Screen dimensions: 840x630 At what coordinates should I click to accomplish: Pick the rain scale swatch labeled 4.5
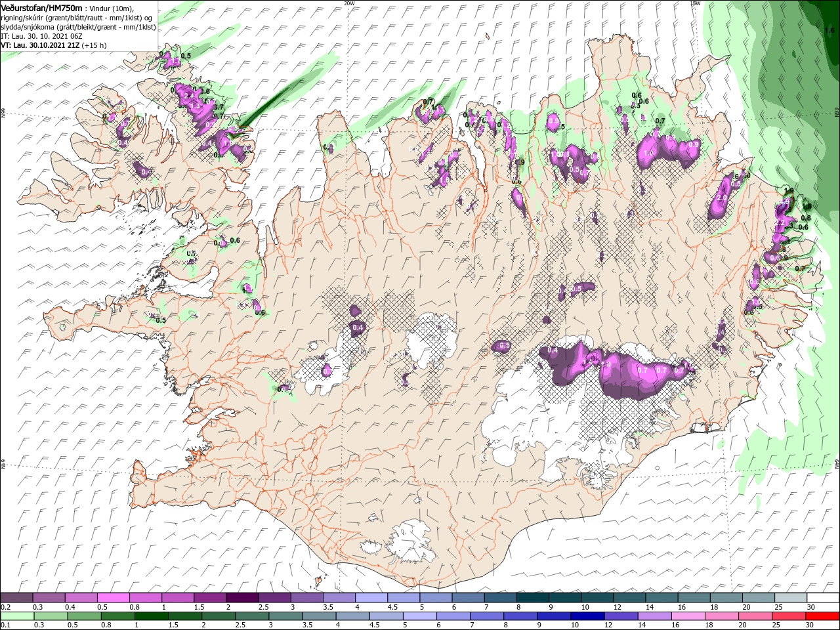click(x=386, y=616)
